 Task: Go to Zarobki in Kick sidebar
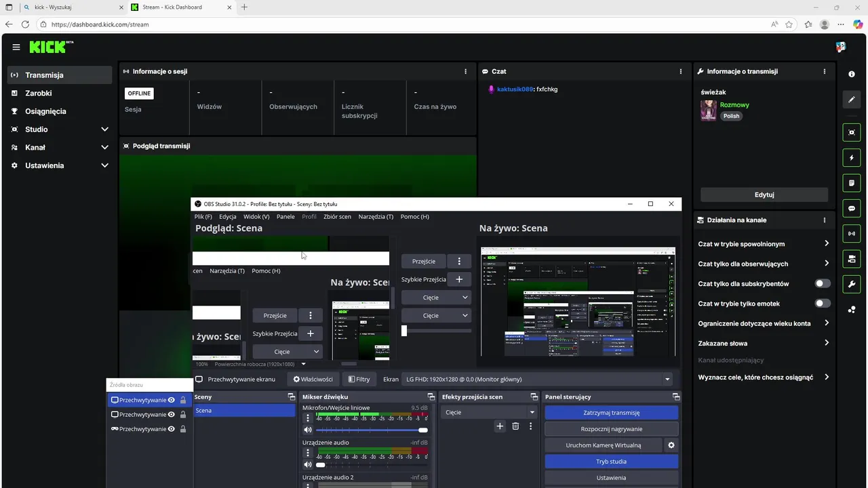(x=60, y=93)
